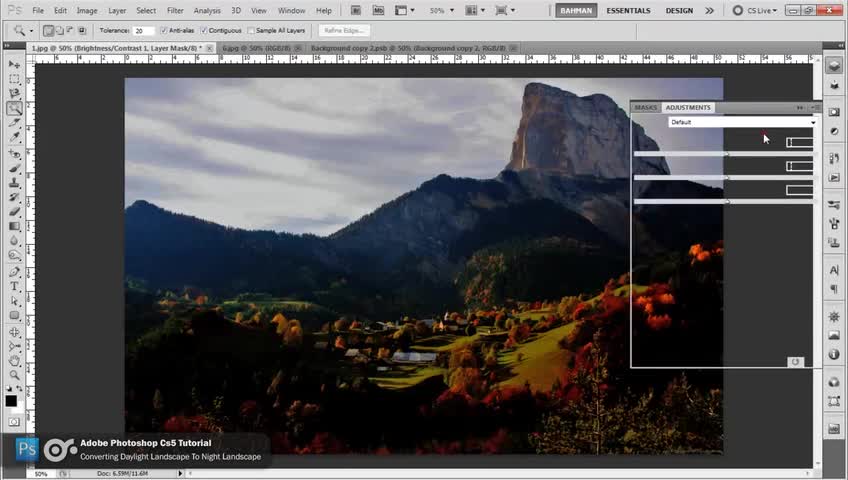
Task: Open status bar info flyout arrow
Action: [180, 474]
